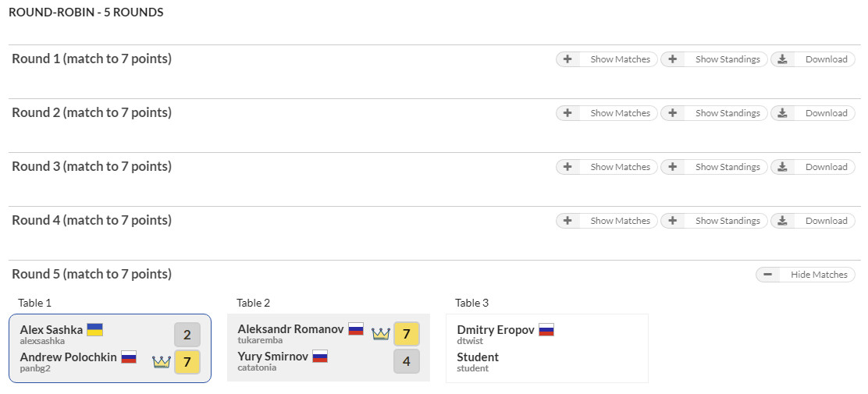Toggle Show Standings for Round 3
Screen dimensions: 868x394
tap(714, 167)
